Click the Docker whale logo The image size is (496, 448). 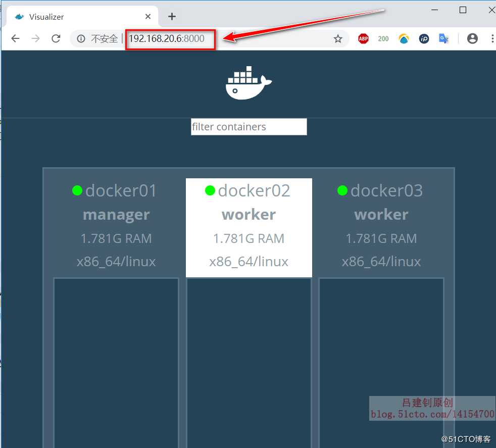249,83
